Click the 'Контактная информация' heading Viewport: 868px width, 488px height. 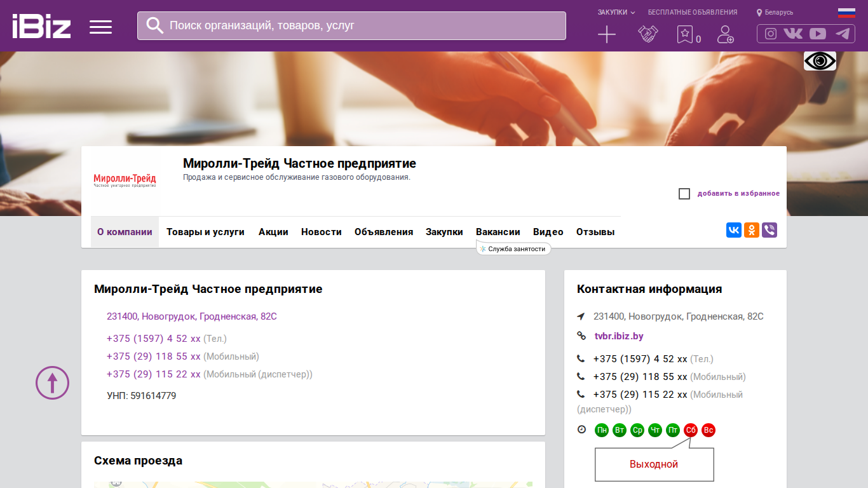pyautogui.click(x=649, y=289)
